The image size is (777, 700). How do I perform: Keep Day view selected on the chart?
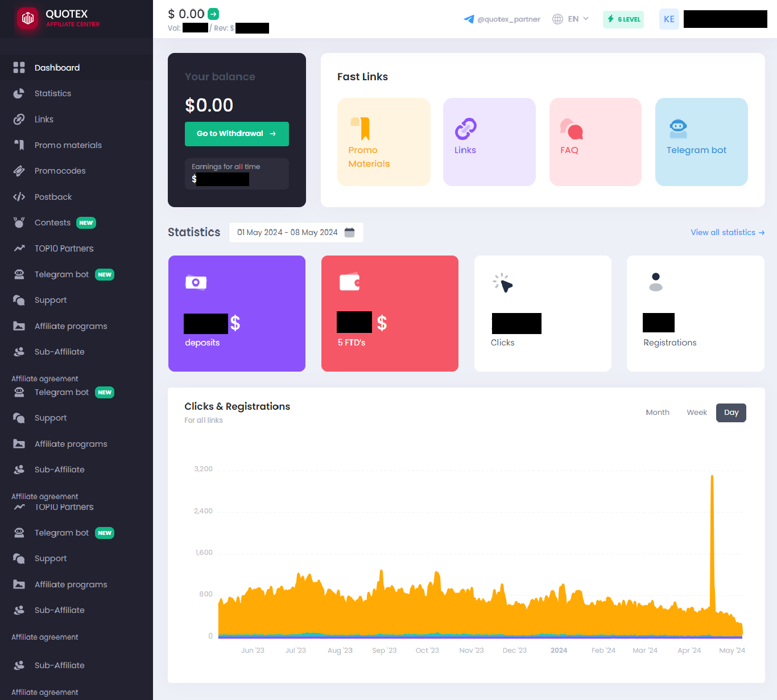[x=731, y=412]
